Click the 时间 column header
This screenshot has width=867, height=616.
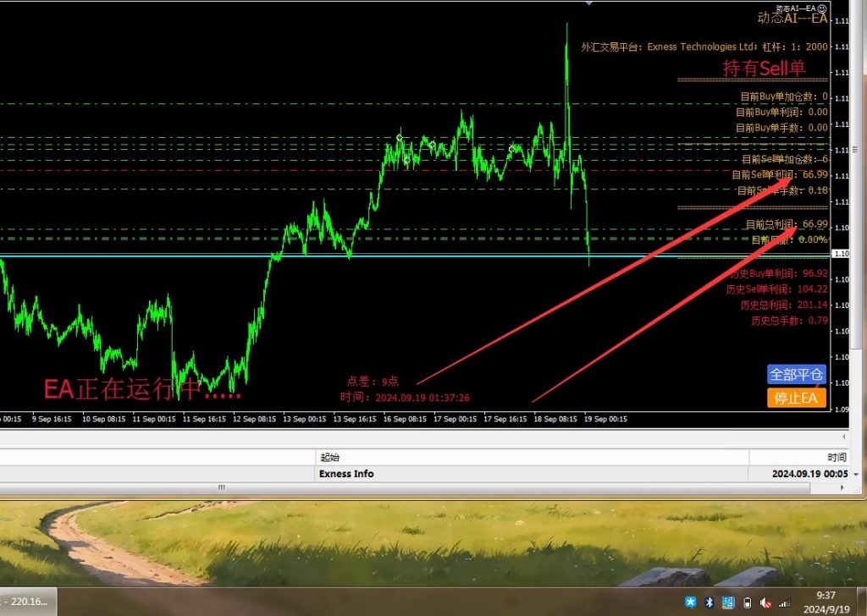[837, 457]
